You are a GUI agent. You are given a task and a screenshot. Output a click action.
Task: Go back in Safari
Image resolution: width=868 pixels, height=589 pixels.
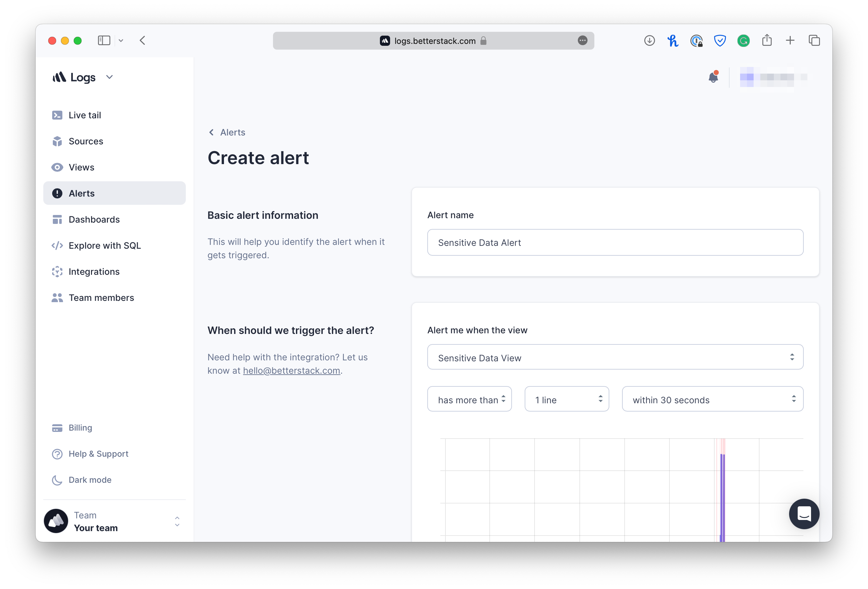[142, 41]
